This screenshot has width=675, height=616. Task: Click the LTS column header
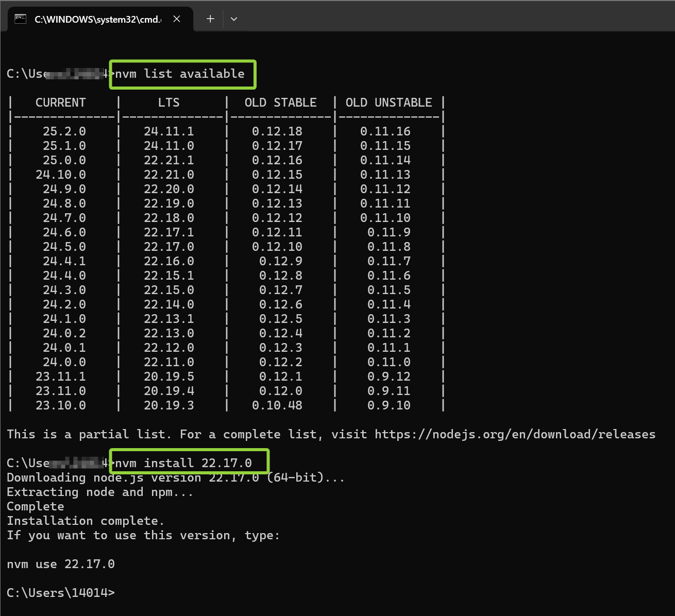tap(170, 102)
